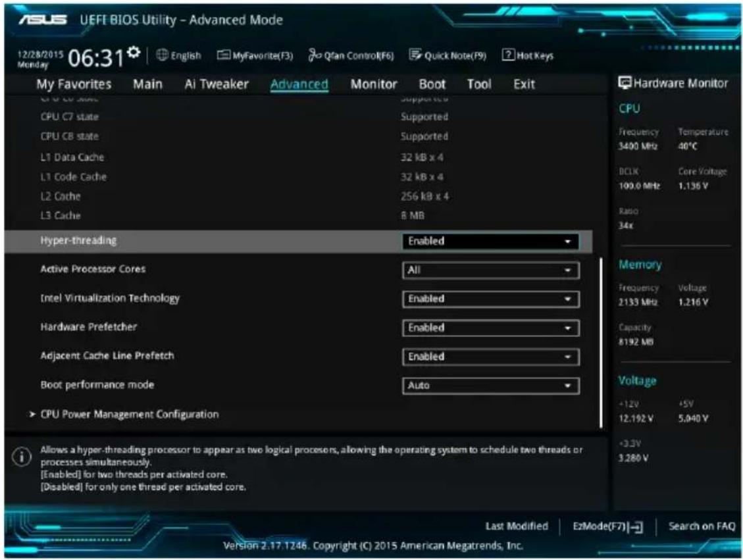Screen dimensions: 743x560
Task: Click the 2133 MHz memory frequency
Action: click(x=638, y=302)
